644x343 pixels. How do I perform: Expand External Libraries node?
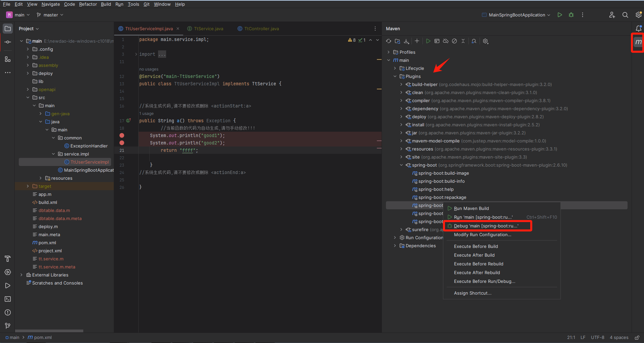pyautogui.click(x=21, y=275)
